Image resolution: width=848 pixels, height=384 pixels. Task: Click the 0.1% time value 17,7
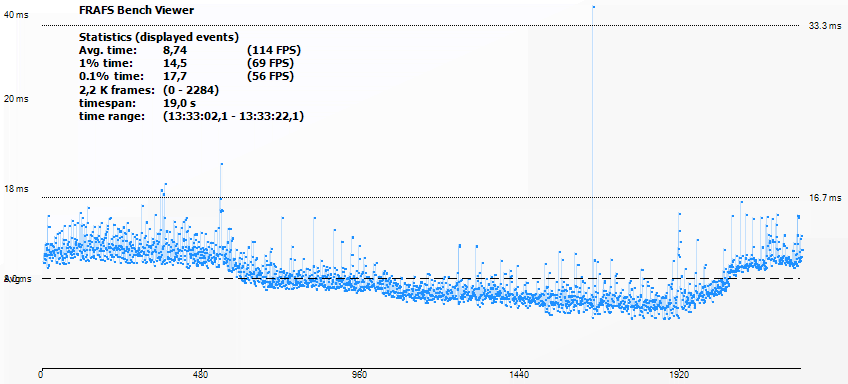click(175, 76)
